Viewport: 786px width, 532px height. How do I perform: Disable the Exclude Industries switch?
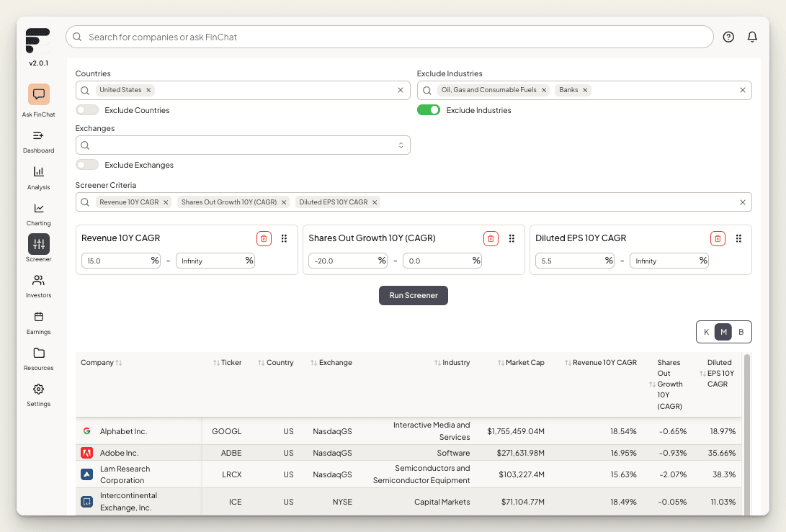click(429, 110)
